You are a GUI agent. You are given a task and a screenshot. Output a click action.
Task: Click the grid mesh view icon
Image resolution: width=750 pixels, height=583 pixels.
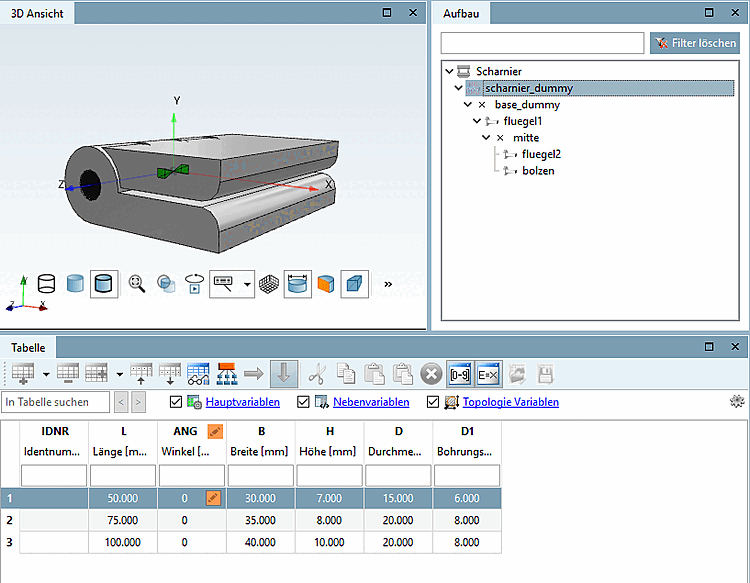(270, 284)
